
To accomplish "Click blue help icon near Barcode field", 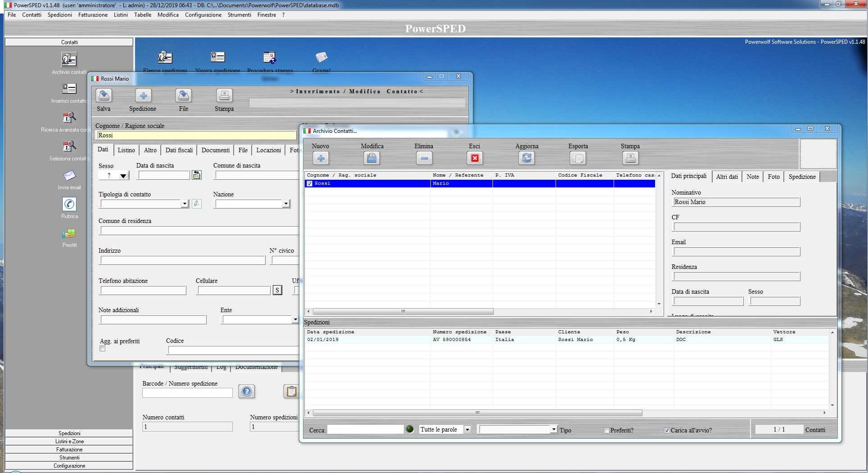I will [247, 391].
